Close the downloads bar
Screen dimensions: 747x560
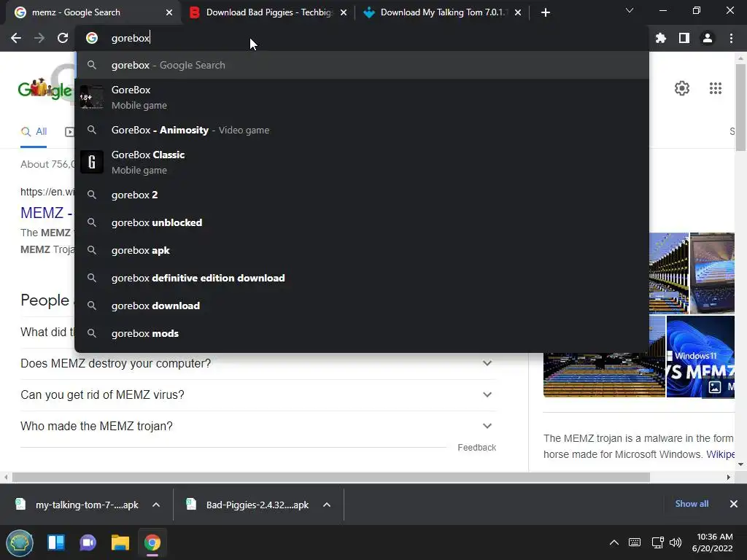point(734,504)
